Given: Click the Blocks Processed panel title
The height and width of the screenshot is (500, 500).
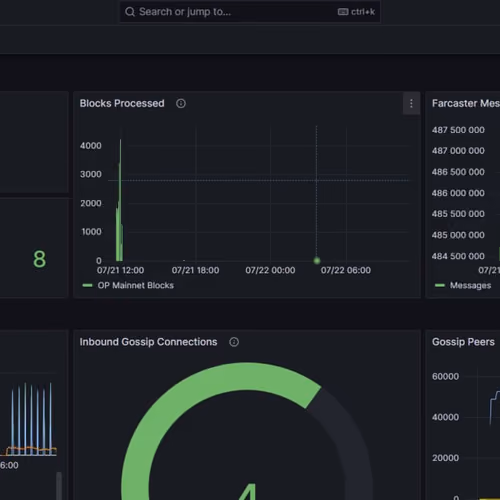Looking at the screenshot, I should coord(122,103).
